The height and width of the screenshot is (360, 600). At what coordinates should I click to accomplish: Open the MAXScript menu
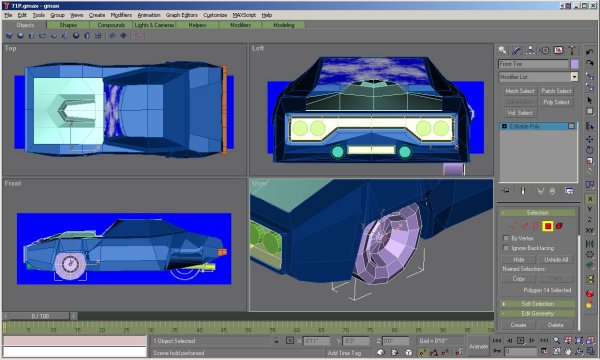[x=244, y=15]
